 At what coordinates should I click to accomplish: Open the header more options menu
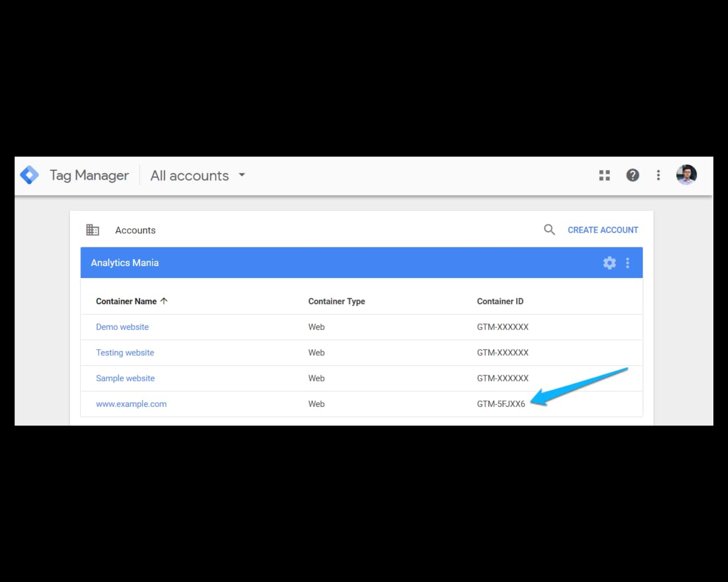658,176
